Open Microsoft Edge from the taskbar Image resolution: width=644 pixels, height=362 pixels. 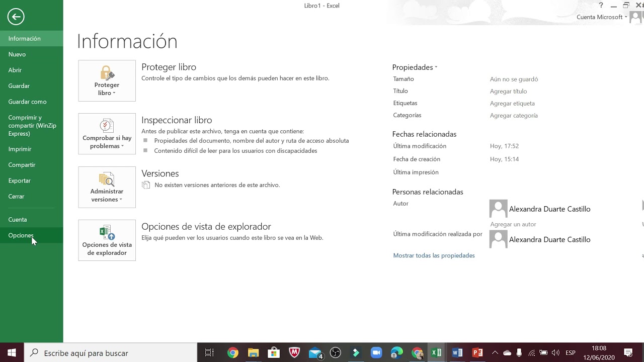pos(397,353)
